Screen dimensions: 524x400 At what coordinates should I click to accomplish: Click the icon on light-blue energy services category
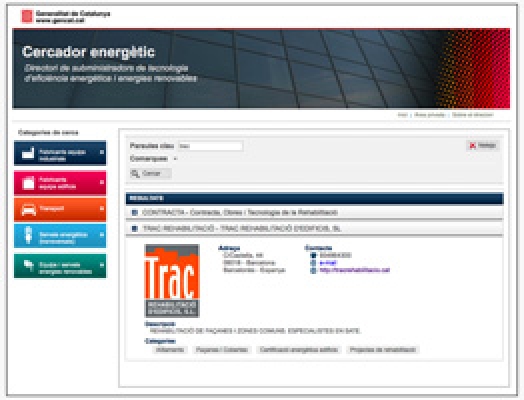pos(28,235)
